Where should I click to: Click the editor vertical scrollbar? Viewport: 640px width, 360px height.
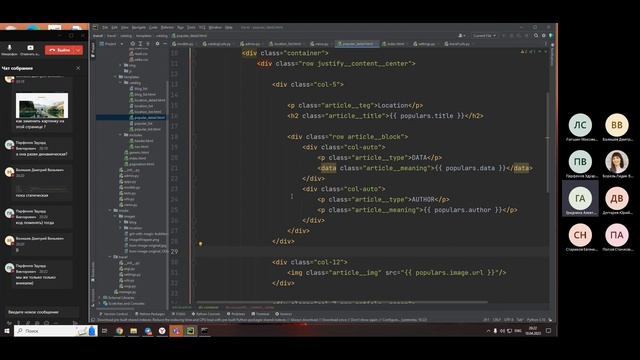pos(548,141)
